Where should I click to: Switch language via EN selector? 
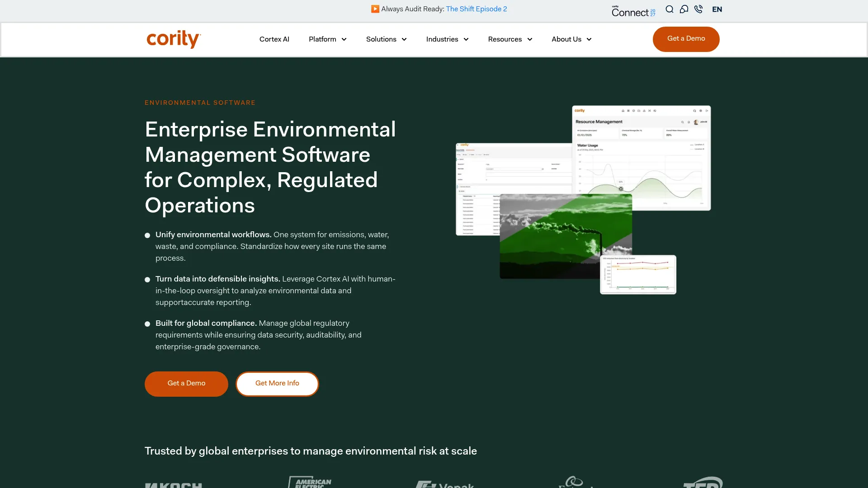(717, 9)
